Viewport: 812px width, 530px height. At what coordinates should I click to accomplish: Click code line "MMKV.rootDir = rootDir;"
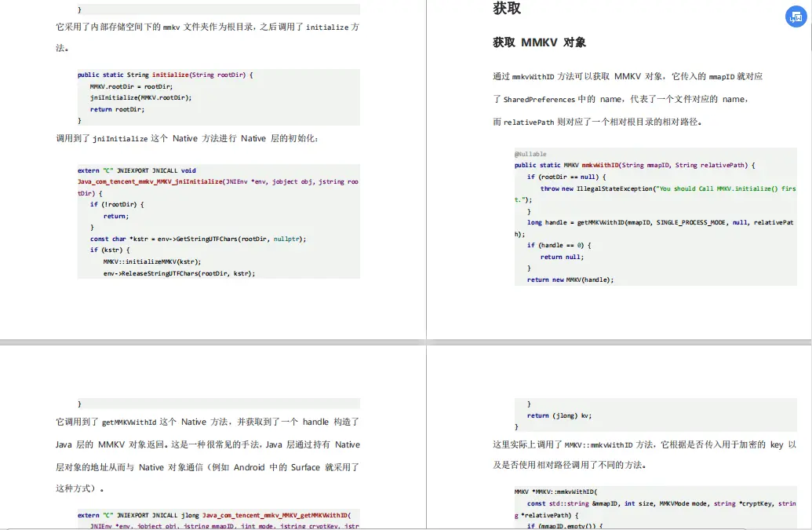pos(131,86)
